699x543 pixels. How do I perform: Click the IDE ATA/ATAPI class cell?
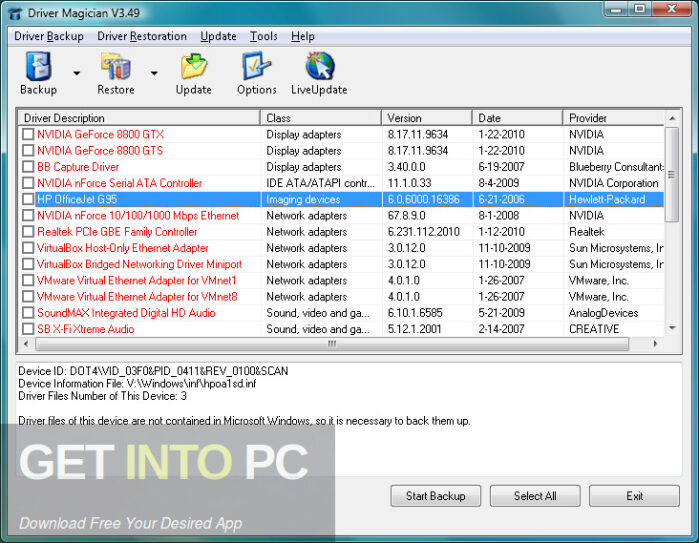321,183
